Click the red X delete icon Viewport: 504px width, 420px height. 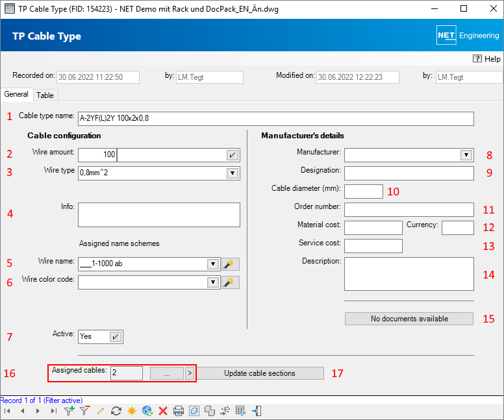pos(163,411)
